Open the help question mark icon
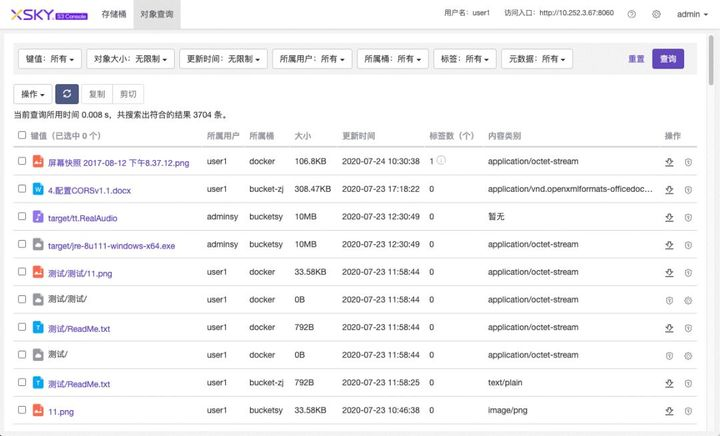 pyautogui.click(x=631, y=14)
